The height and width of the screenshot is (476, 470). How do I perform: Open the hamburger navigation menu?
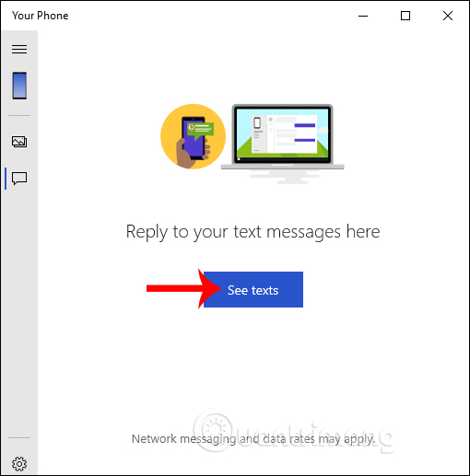coord(19,49)
